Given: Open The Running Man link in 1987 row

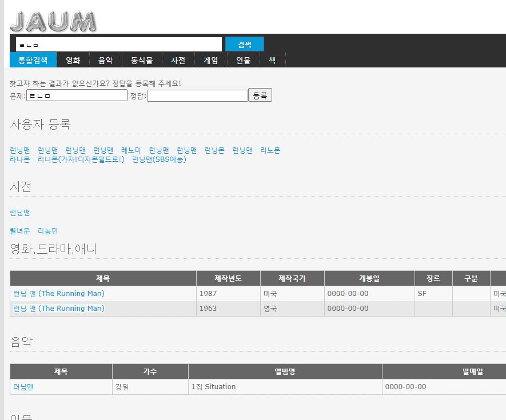Looking at the screenshot, I should point(59,294).
